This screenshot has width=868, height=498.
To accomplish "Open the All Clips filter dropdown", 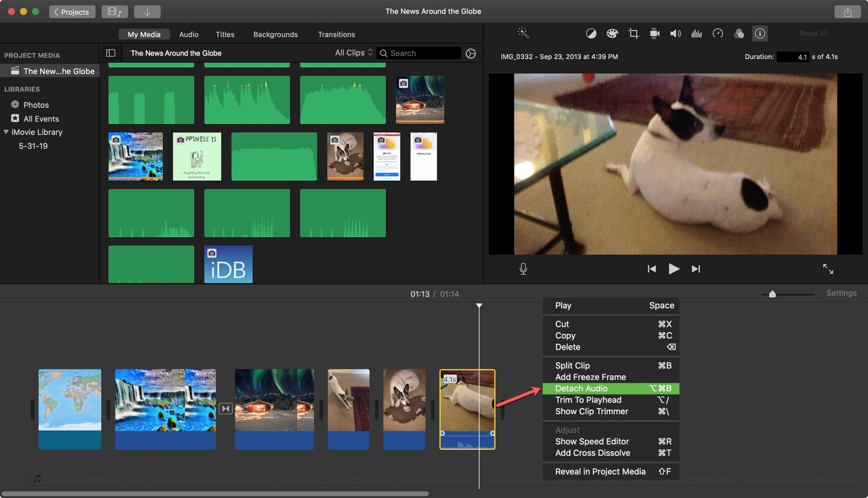I will coord(353,52).
